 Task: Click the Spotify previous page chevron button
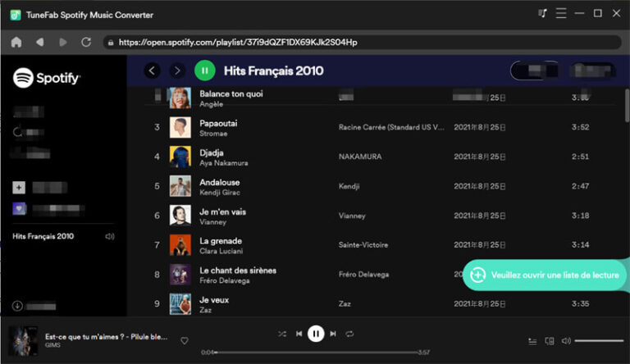click(x=152, y=71)
